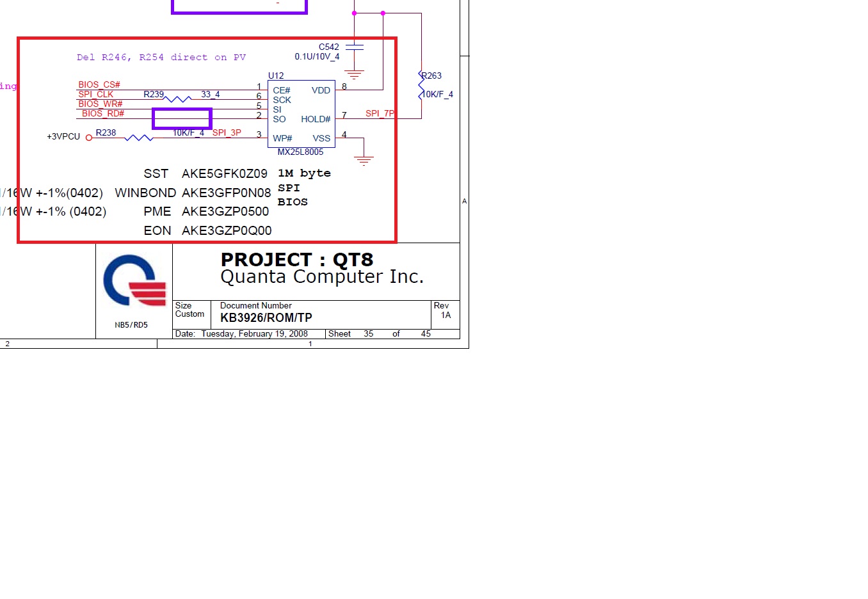This screenshot has height=599, width=868.
Task: Click the note 'Del R246, R254 direct on PV'
Action: (161, 58)
